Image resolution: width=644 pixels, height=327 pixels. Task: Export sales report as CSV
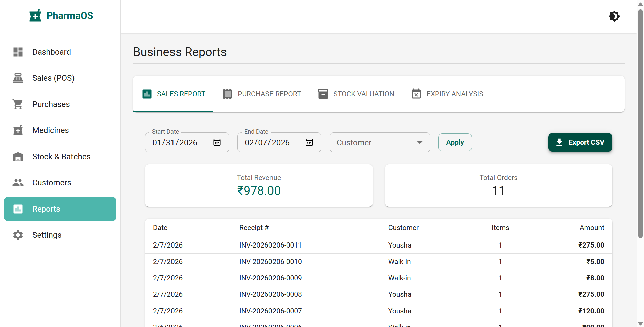(580, 143)
